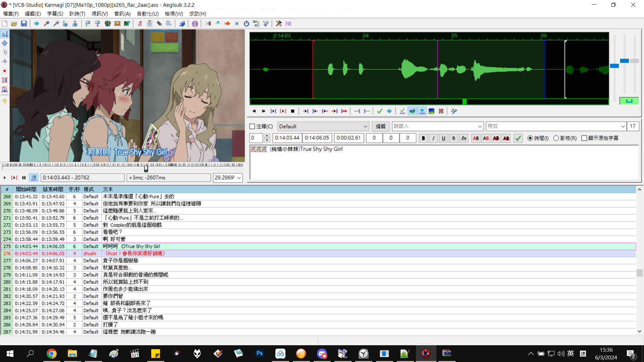Open subtitles file via folder icon

click(14, 23)
